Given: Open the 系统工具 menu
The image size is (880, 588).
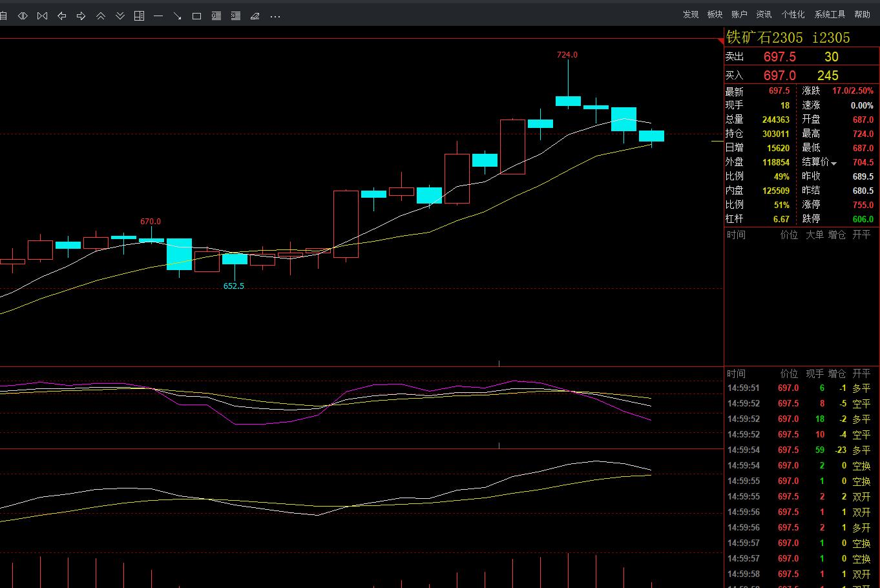Looking at the screenshot, I should tap(830, 14).
